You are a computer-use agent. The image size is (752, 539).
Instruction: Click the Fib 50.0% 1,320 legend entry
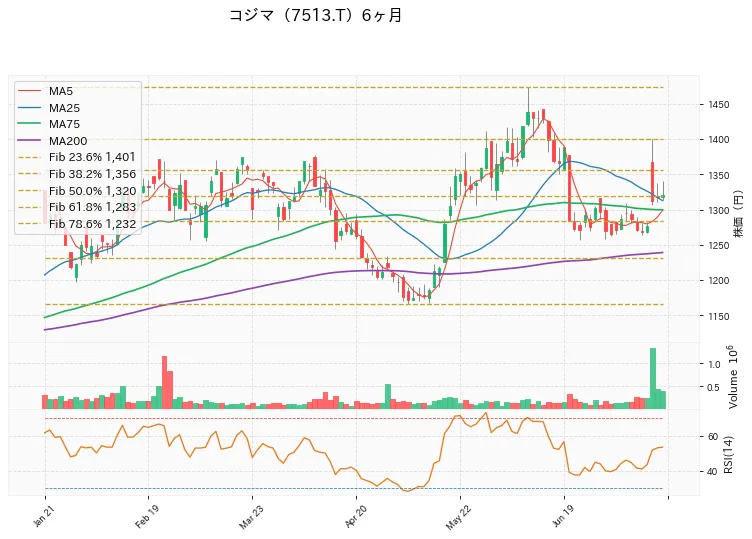click(77, 190)
